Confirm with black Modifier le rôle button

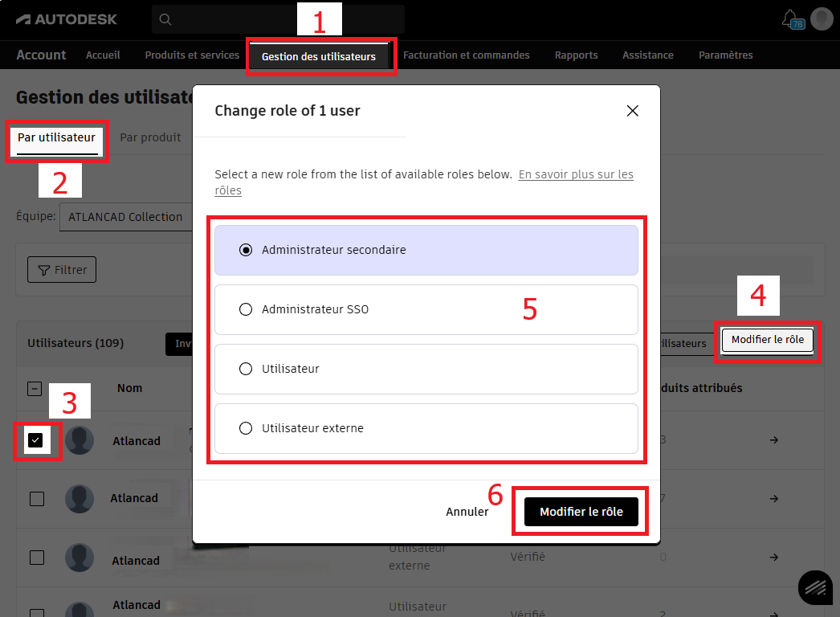click(x=581, y=512)
